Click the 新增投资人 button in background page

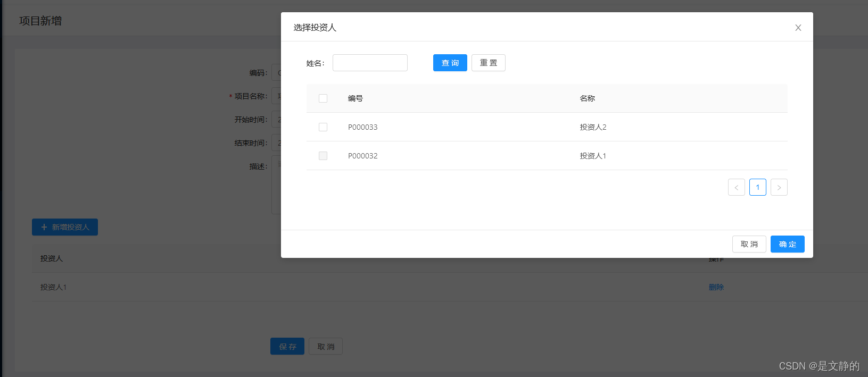click(65, 227)
